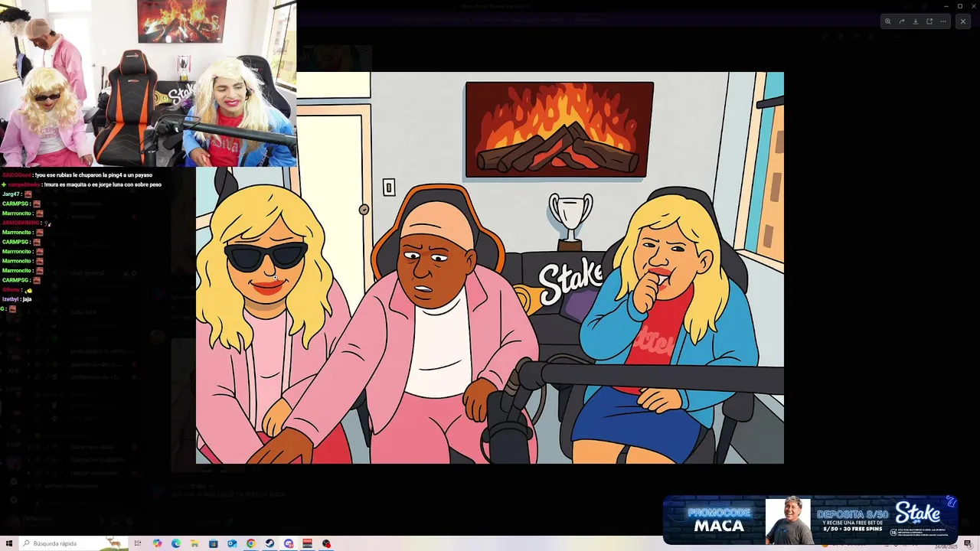Open Task View from the taskbar
Screen dimensions: 980x551
138,543
